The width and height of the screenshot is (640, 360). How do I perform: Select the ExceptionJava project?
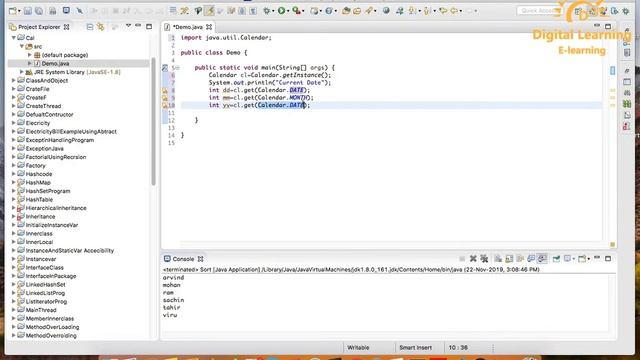(x=44, y=149)
